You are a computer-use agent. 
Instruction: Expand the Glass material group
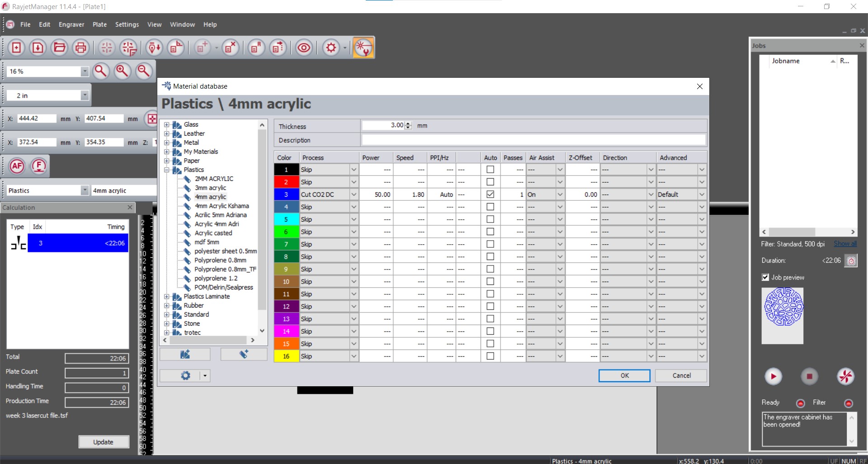[166, 125]
